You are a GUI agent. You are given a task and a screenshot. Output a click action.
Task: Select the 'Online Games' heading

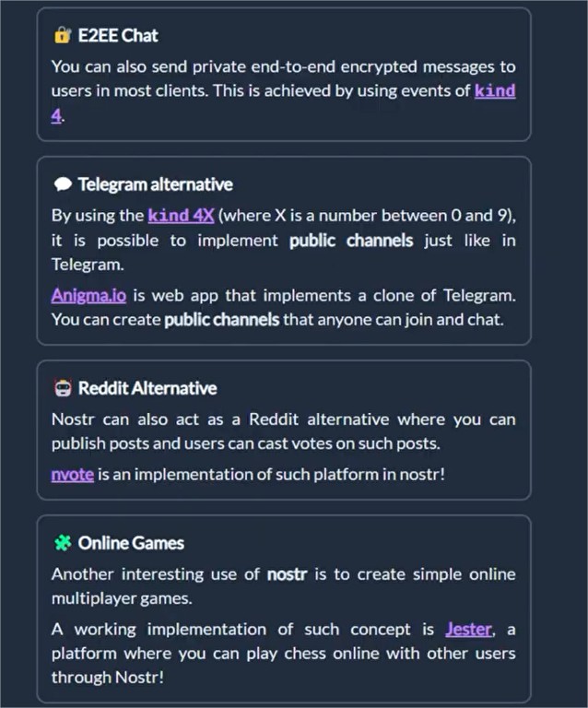[x=131, y=543]
